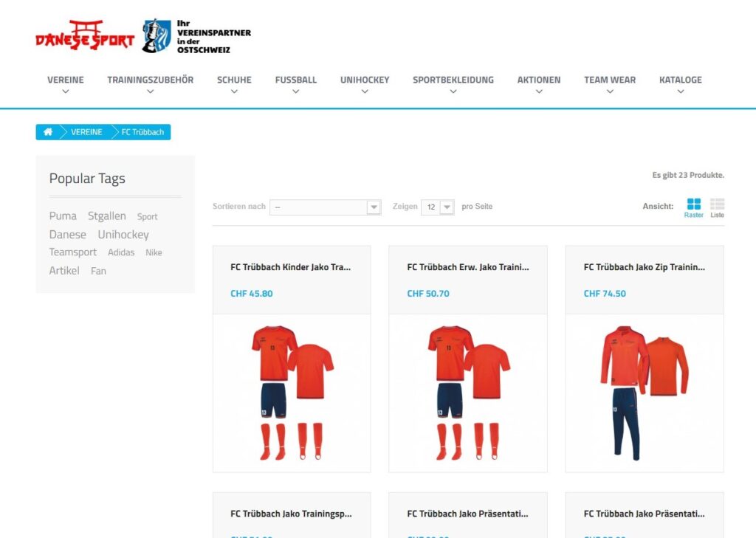The height and width of the screenshot is (538, 756).
Task: Open the AKTIONEN menu
Action: coord(539,80)
